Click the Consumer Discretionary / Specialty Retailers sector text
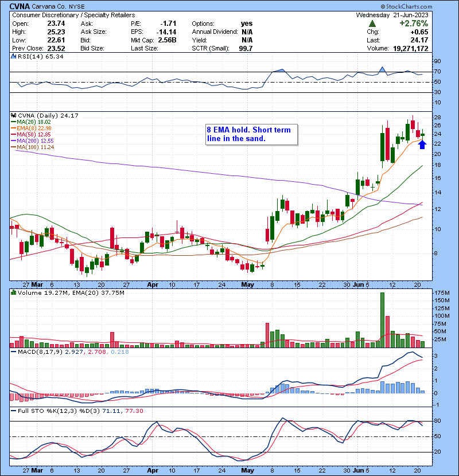The width and height of the screenshot is (459, 476). click(73, 15)
